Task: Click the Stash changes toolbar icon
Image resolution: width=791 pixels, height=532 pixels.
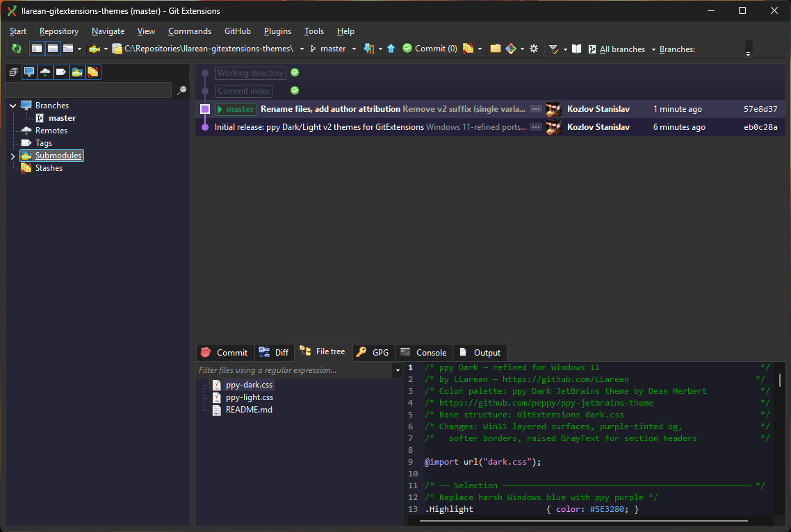Action: coord(468,49)
